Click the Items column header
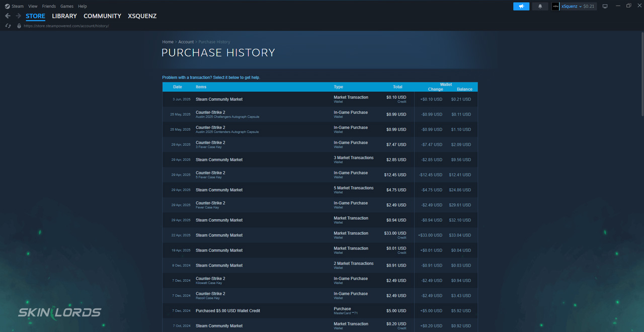This screenshot has height=332, width=644. click(201, 87)
